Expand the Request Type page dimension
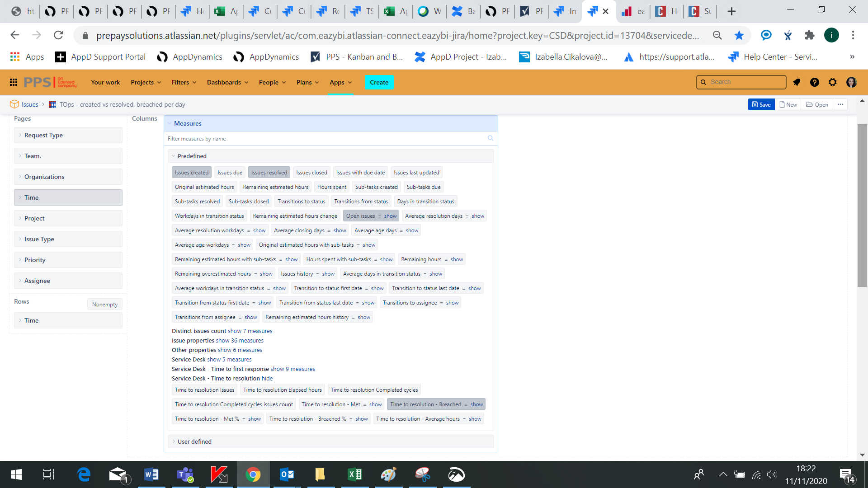868x488 pixels. coord(43,135)
